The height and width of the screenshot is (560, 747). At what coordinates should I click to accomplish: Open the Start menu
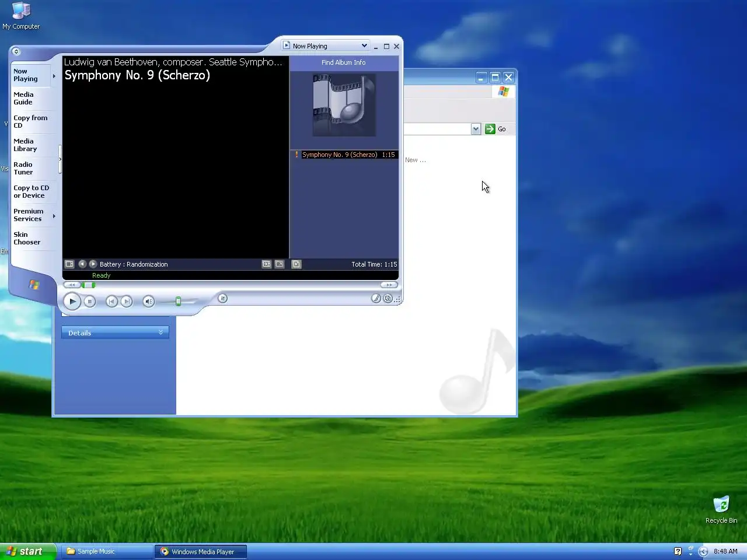point(28,551)
